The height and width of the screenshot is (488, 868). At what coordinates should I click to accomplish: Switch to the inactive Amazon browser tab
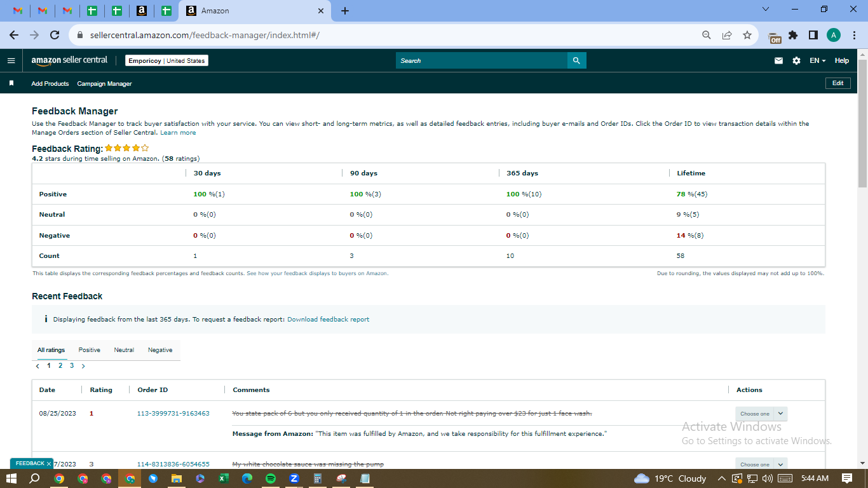pos(141,11)
